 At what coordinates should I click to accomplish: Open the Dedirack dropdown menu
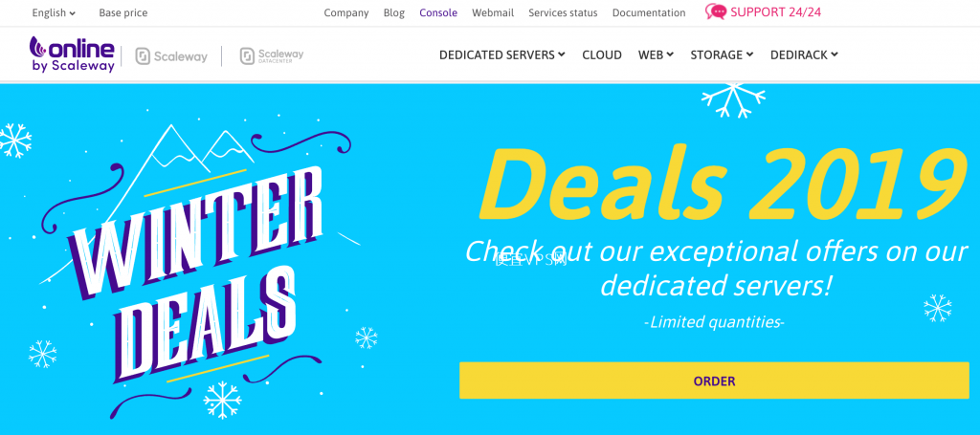pyautogui.click(x=804, y=54)
